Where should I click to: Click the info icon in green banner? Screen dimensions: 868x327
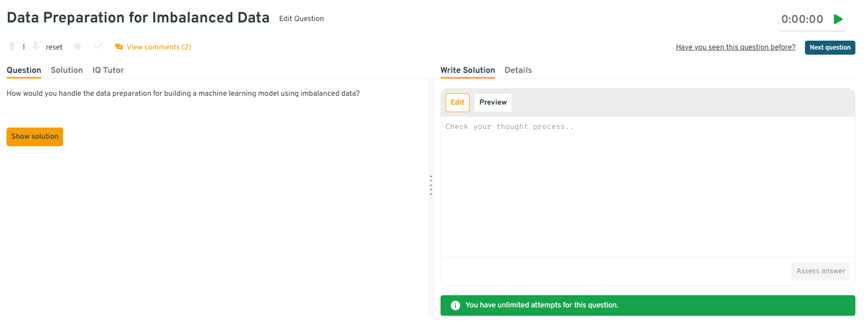[x=455, y=306]
